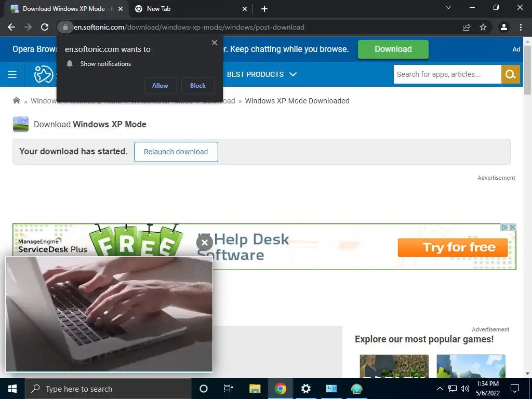Click the floating laptop video player
532x399 pixels.
(x=109, y=314)
